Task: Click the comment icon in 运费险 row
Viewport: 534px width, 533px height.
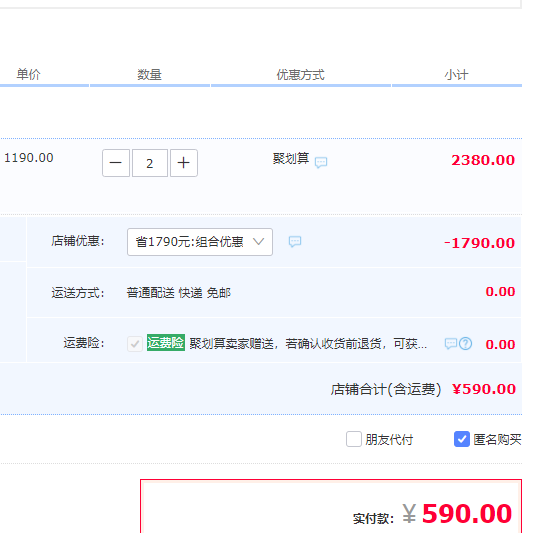Action: pos(451,343)
